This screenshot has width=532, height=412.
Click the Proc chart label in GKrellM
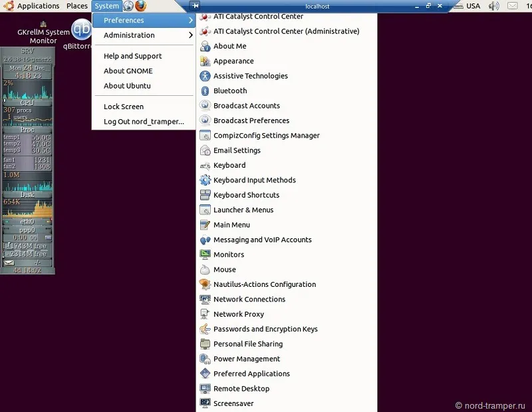(27, 130)
